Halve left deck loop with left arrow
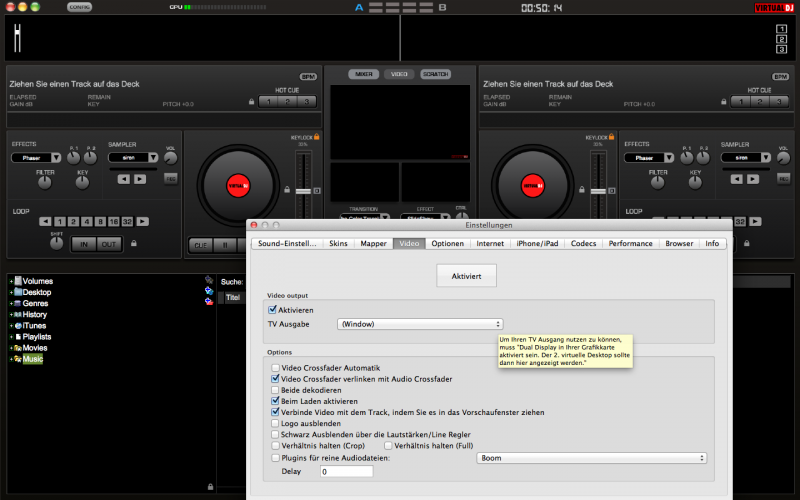 click(45, 221)
